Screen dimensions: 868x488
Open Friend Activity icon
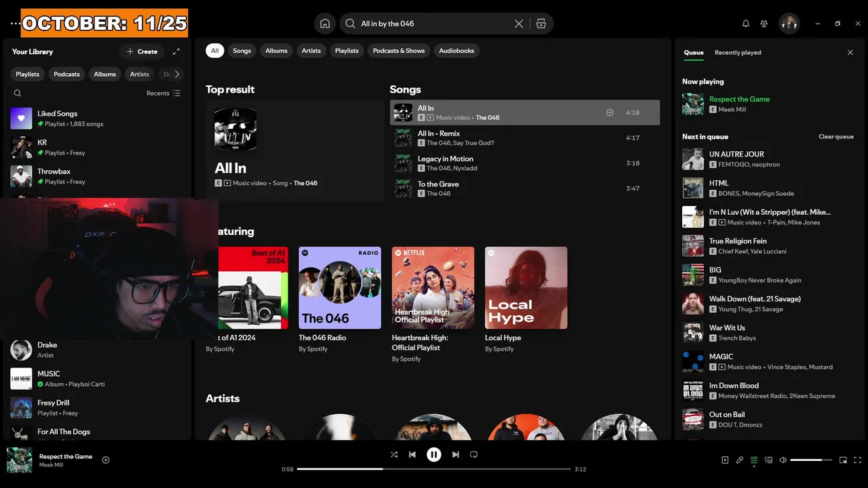[x=764, y=24]
